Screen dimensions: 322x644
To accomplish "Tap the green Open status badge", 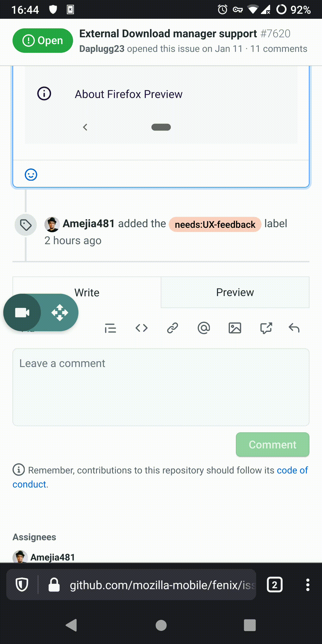I will (43, 41).
